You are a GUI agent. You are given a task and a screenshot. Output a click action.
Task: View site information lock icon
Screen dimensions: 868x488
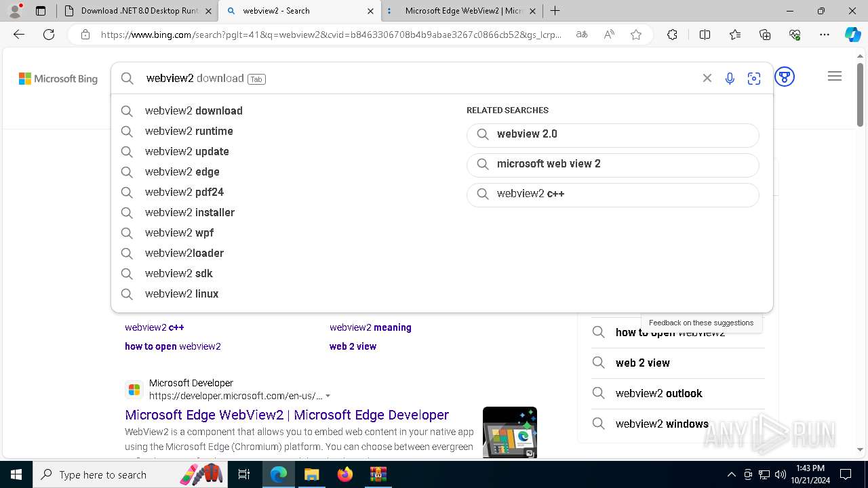85,35
